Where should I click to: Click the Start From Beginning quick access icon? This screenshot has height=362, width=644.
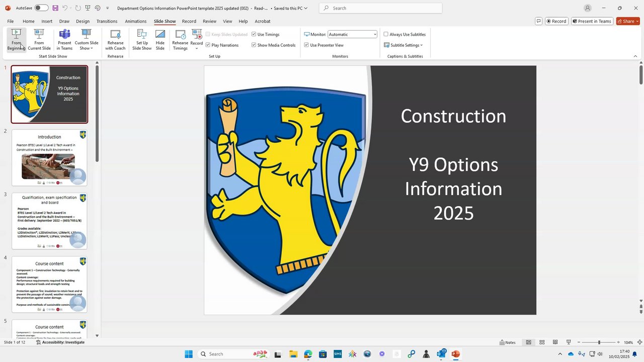pyautogui.click(x=88, y=8)
